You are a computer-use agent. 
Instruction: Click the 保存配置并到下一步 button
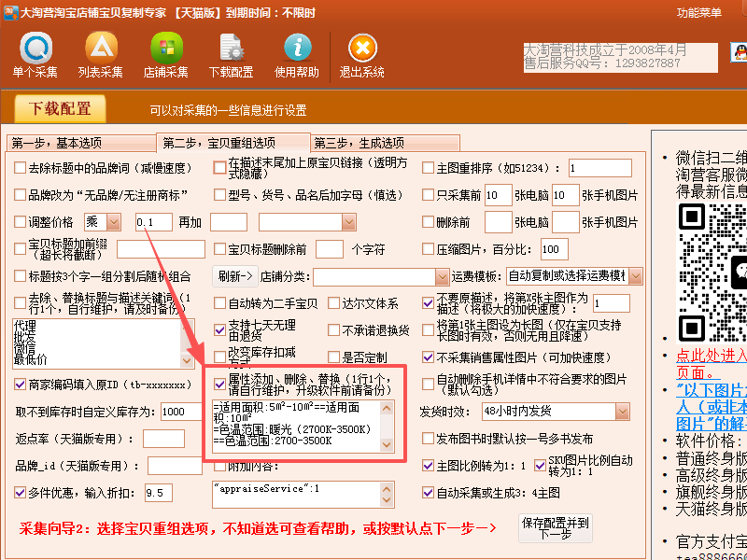click(556, 528)
